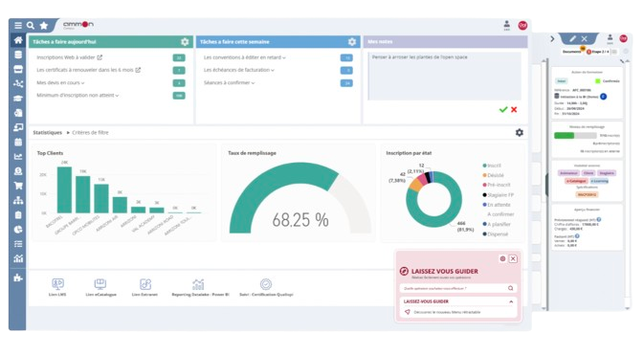Open the line chart icon in the sidebar
Image resolution: width=644 pixels, height=355 pixels.
pyautogui.click(x=18, y=157)
